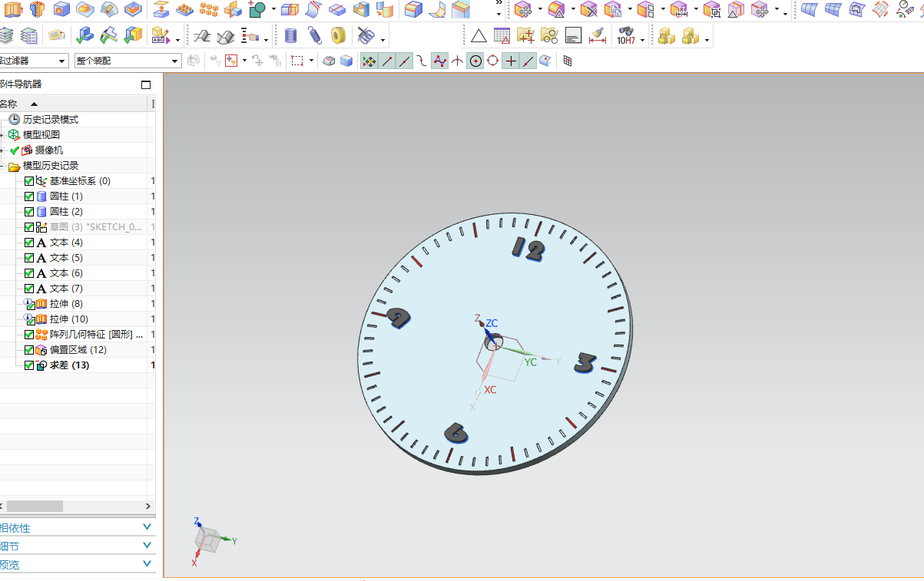Click the number 12 on clock face

tap(528, 249)
